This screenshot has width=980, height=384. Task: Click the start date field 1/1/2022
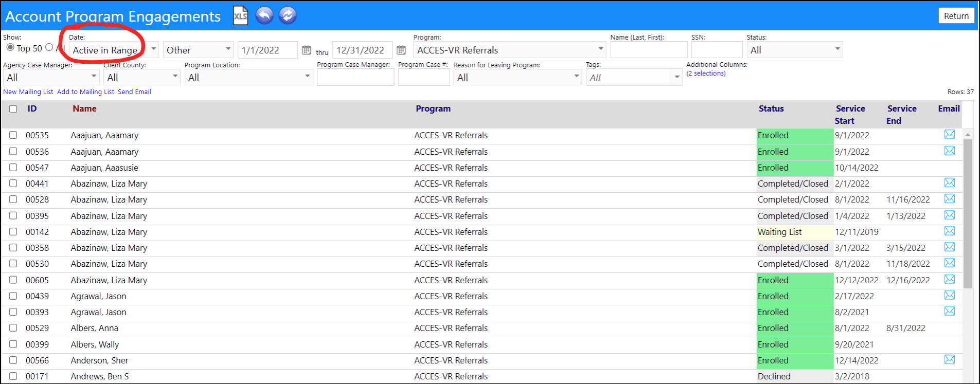coord(268,50)
